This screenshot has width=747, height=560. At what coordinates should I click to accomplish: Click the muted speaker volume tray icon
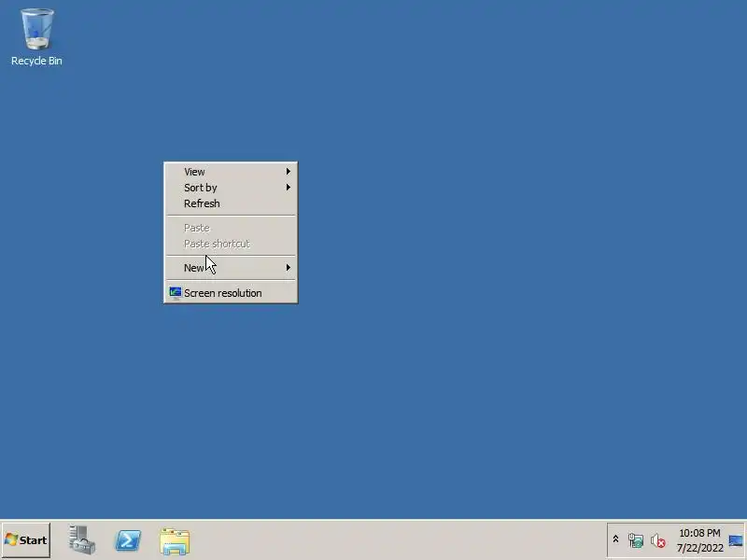click(658, 540)
